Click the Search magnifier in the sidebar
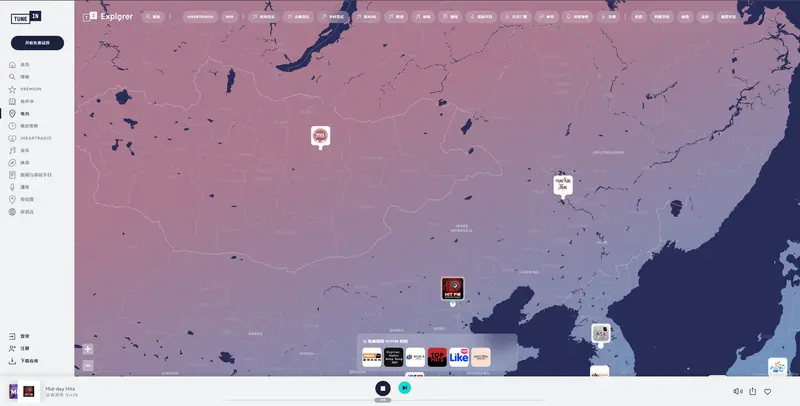Screen dimensions: 800x406 (x=25, y=77)
